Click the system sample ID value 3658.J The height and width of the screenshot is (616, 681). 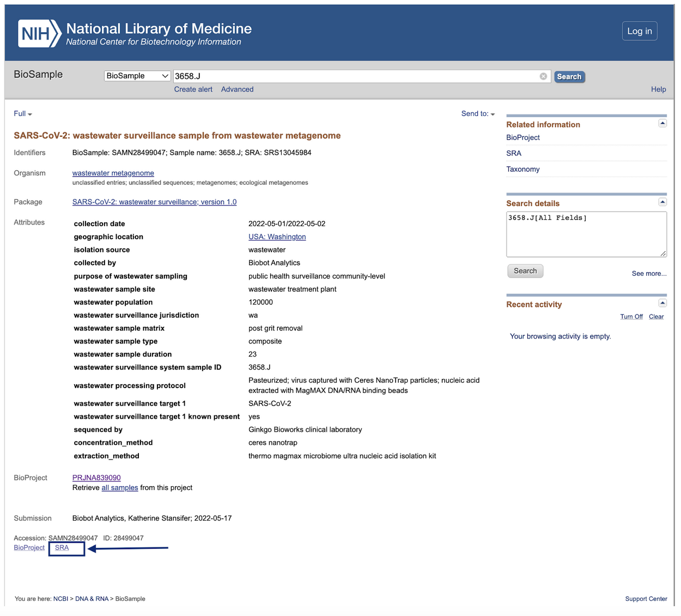[259, 367]
